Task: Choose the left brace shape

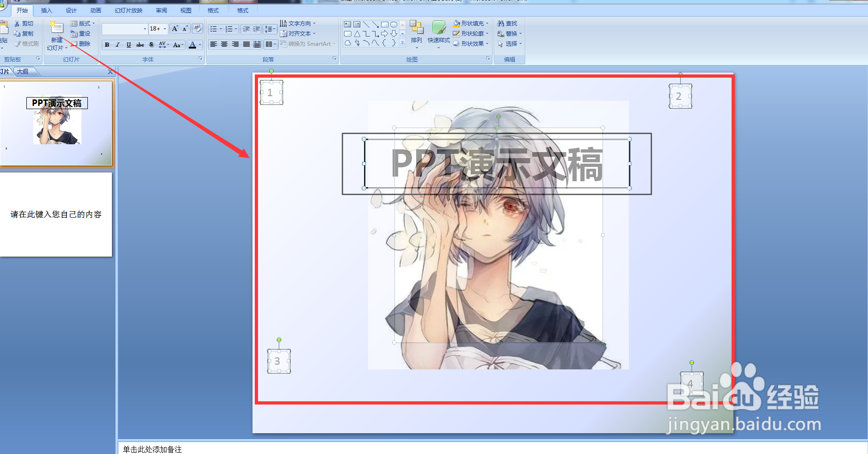Action: (385, 43)
